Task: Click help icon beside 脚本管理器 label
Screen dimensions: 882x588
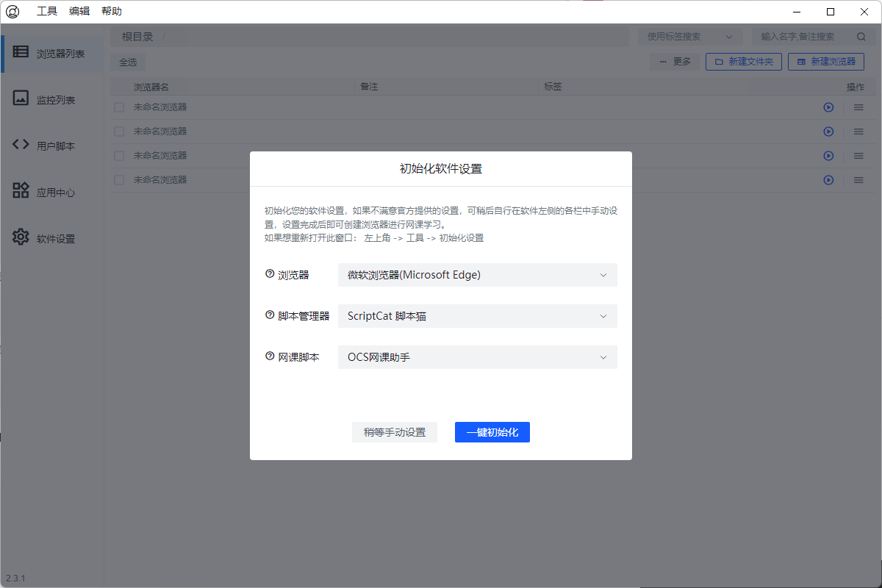Action: (x=270, y=315)
